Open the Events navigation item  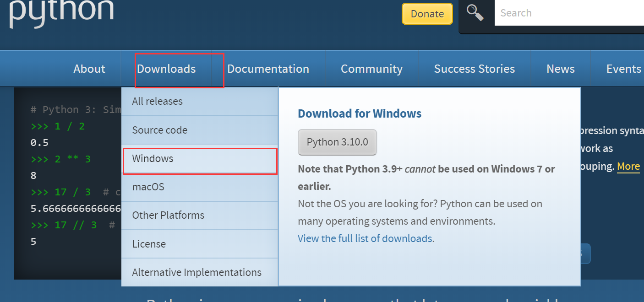623,69
